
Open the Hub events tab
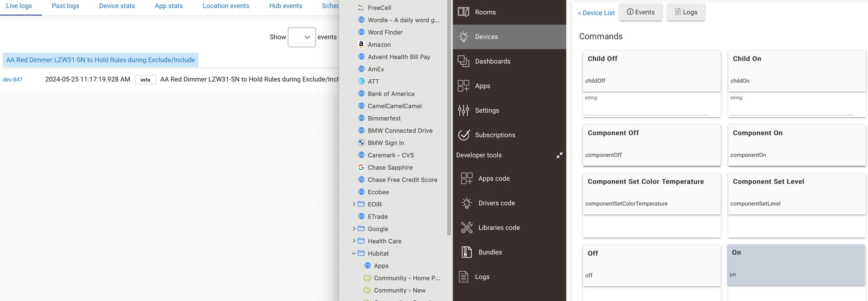[286, 6]
